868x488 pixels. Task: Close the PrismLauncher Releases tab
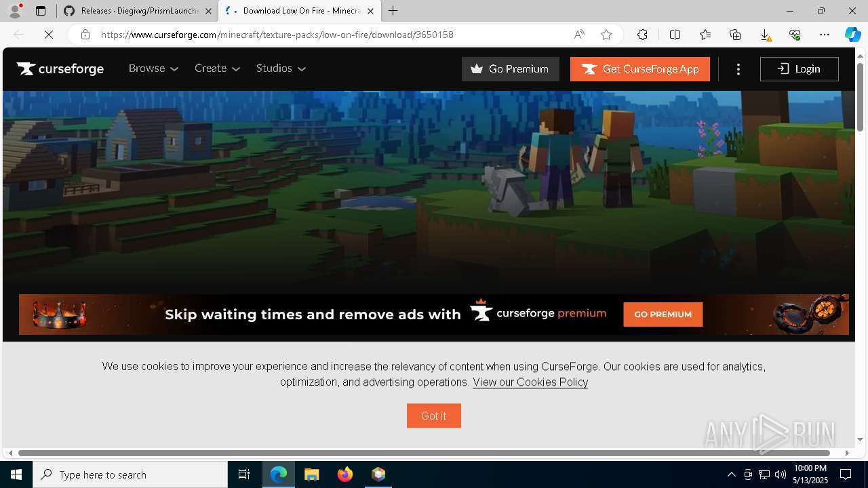tap(208, 11)
